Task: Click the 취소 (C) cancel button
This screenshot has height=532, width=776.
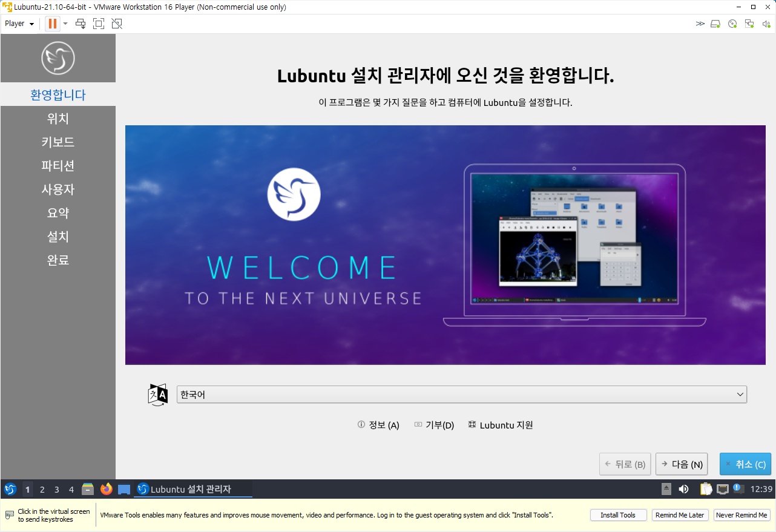Action: (745, 464)
